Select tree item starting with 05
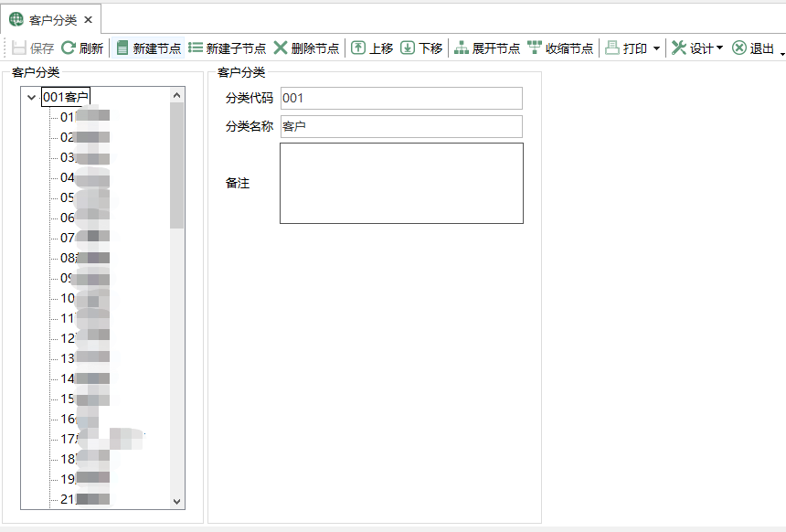The image size is (786, 532). (85, 197)
